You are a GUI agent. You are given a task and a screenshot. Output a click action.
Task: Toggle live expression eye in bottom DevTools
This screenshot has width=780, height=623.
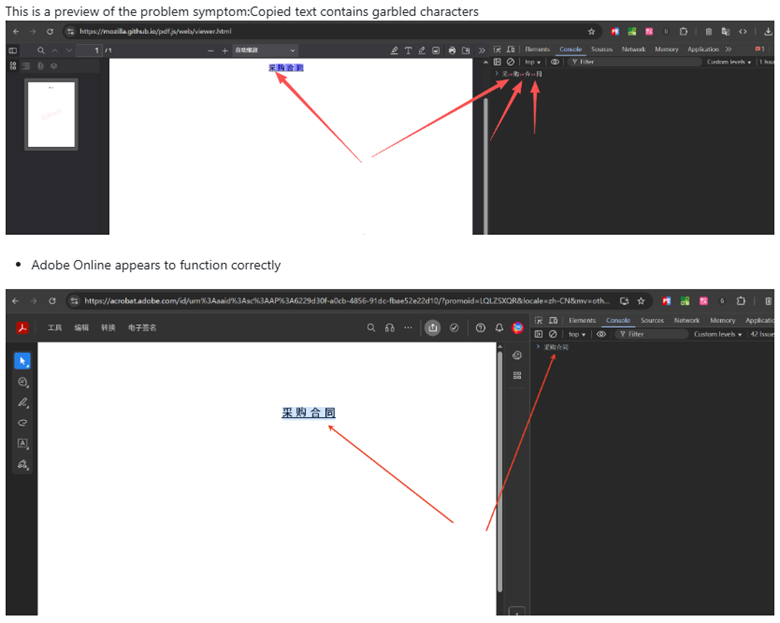(x=601, y=334)
